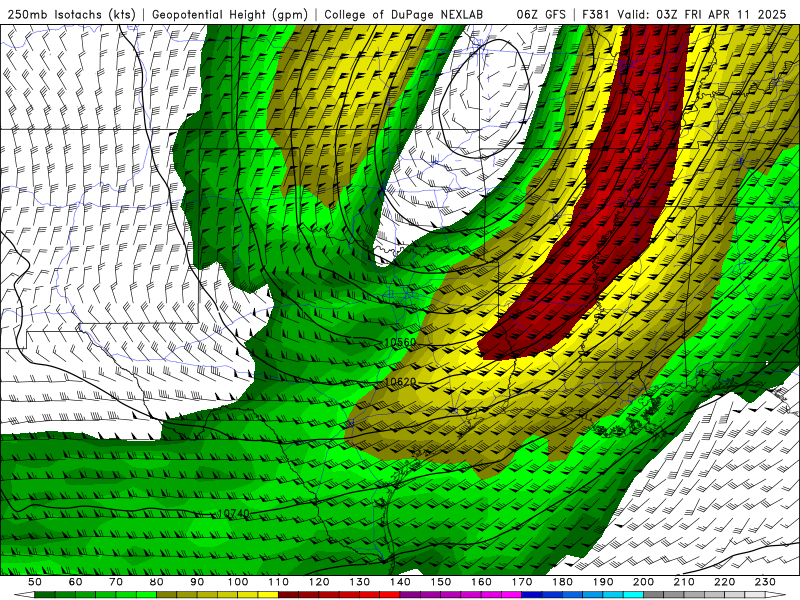This screenshot has height=600, width=800.
Task: Click the 140 value on the color scale
Action: coord(400,582)
